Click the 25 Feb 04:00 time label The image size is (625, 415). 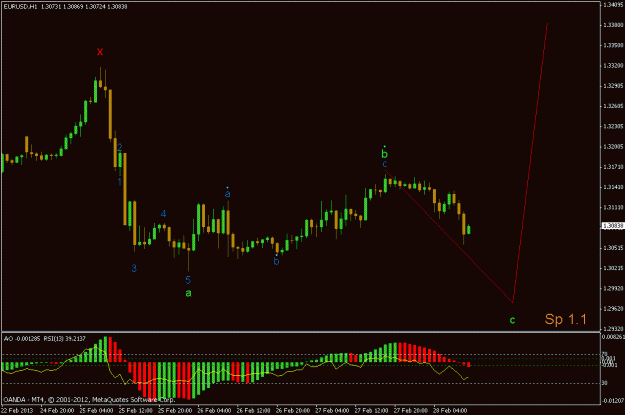96,410
